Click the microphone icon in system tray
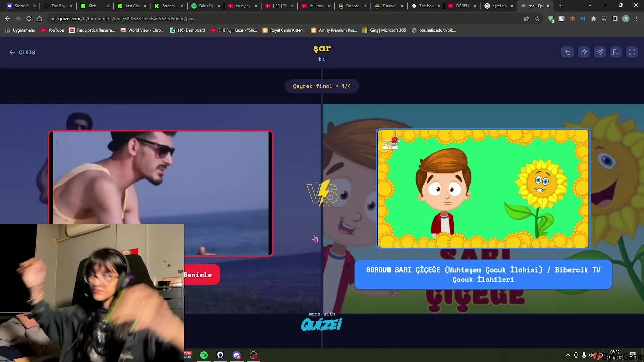The height and width of the screenshot is (362, 644). tap(584, 355)
